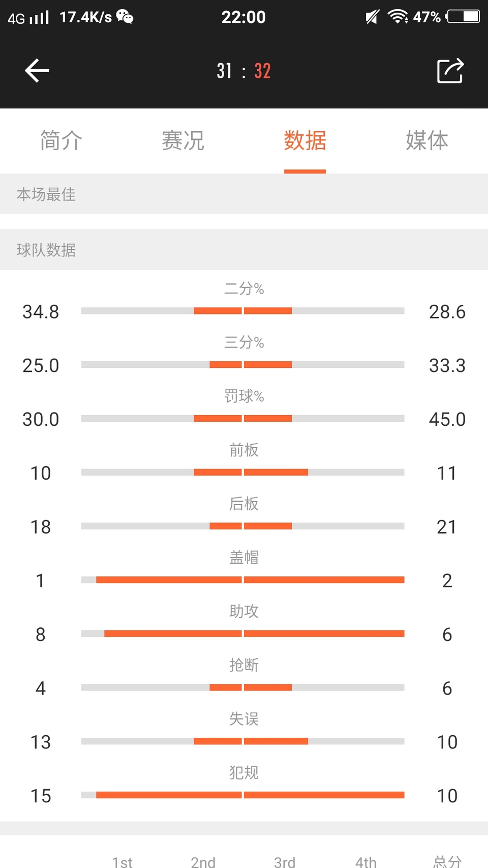Tap the 盖帽 comparison bar
Screen dimensions: 488x868
(x=243, y=580)
